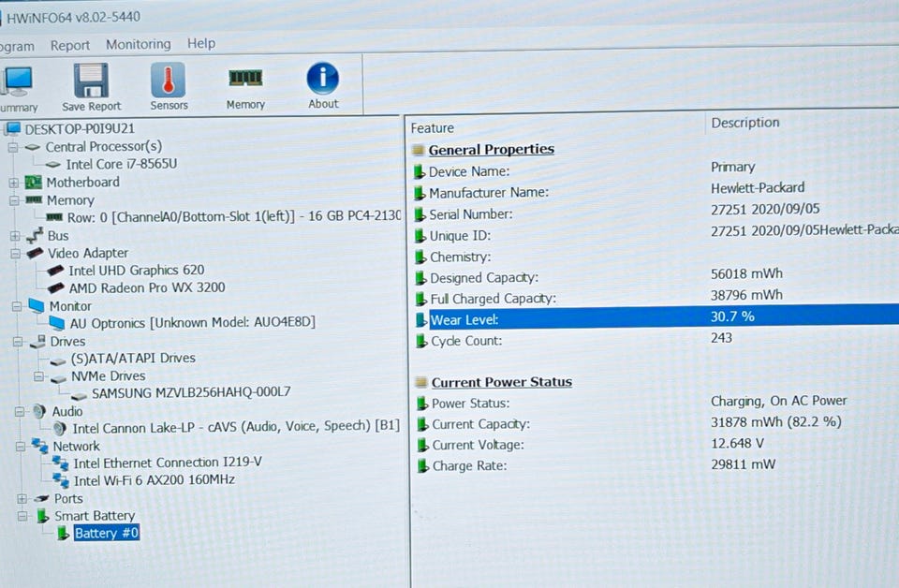The height and width of the screenshot is (588, 899).
Task: Collapse the Central Processor(s) node
Action: (12, 148)
